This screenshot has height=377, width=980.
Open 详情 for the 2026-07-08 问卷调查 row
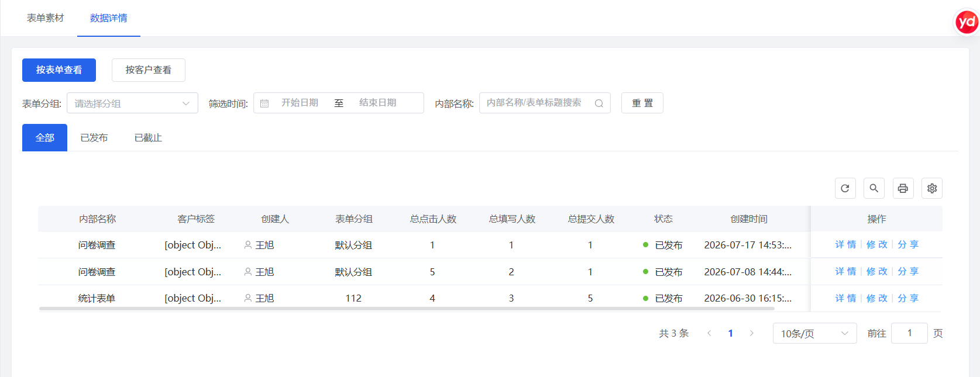click(845, 271)
